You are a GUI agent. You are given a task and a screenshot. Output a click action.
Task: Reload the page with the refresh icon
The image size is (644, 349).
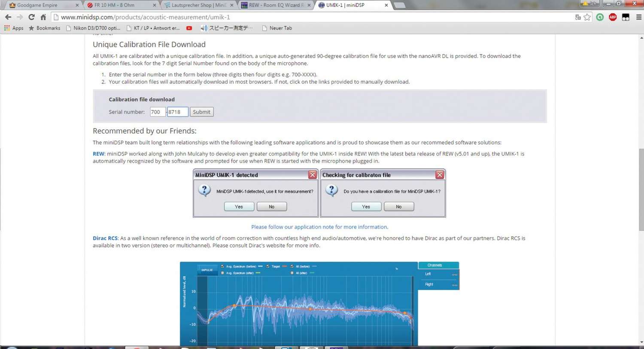click(x=31, y=17)
